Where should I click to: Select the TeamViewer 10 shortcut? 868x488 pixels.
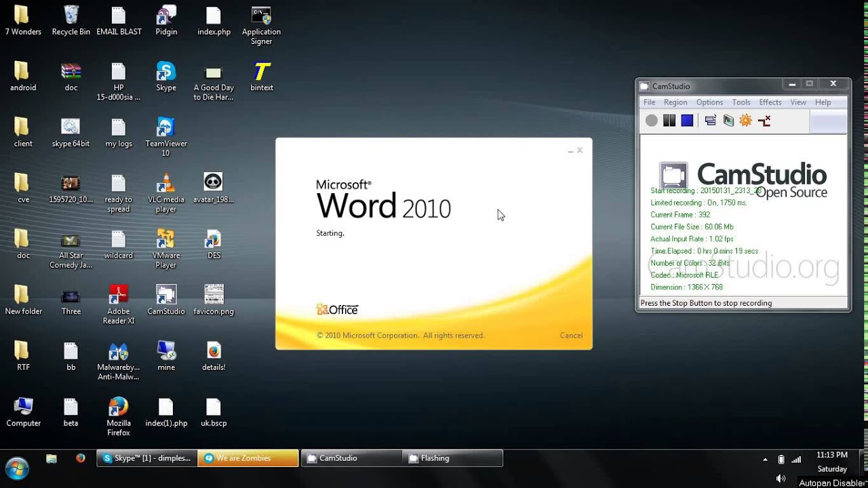[166, 137]
